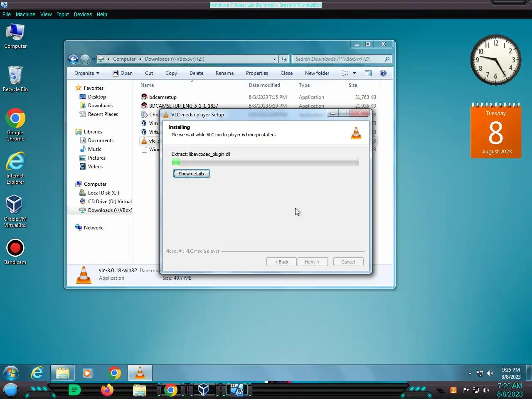Image resolution: width=532 pixels, height=399 pixels.
Task: Click Rename in the Explorer toolbar
Action: pos(224,73)
